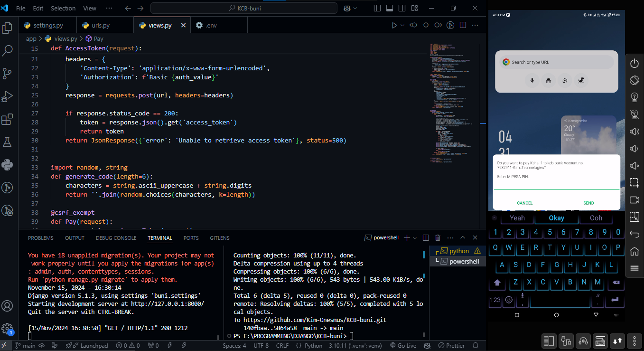
Task: Open the Source Control view
Action: point(7,73)
